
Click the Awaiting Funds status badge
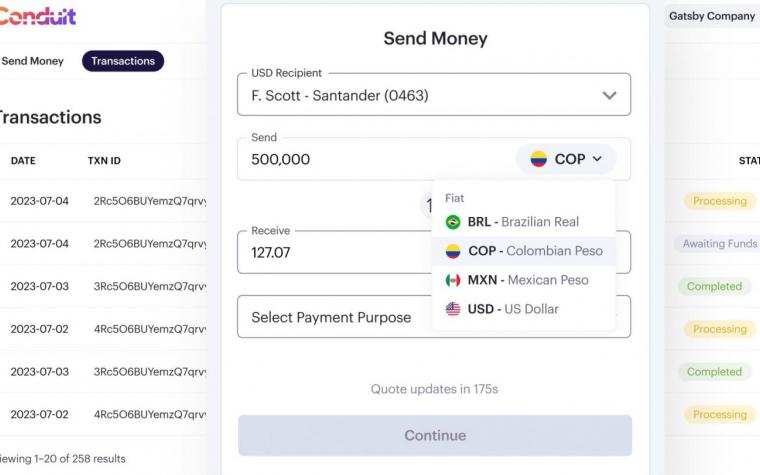click(x=719, y=243)
